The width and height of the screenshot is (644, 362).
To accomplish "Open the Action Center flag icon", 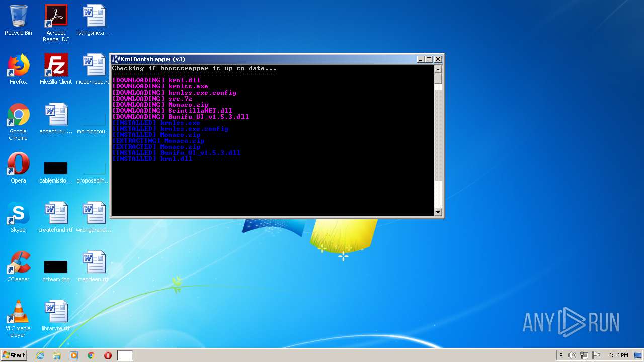I will point(596,355).
